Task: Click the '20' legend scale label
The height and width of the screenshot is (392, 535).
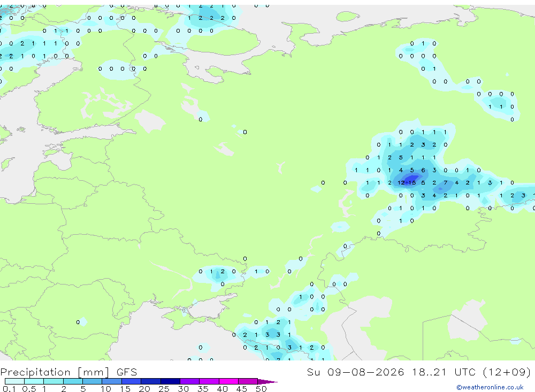Action: (x=144, y=389)
